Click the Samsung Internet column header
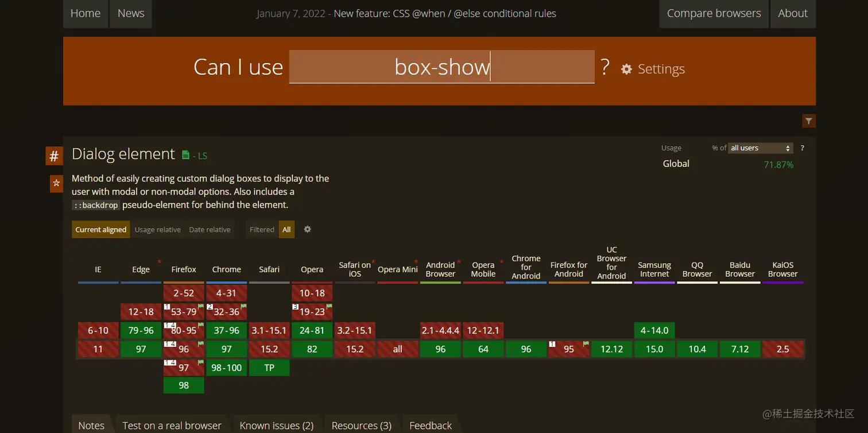Screen dimensions: 868x433 654,269
